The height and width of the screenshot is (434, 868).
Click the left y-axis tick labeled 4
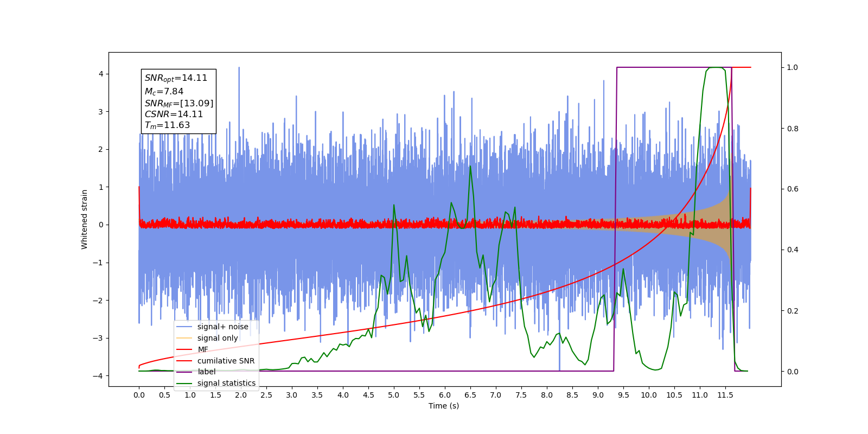101,74
